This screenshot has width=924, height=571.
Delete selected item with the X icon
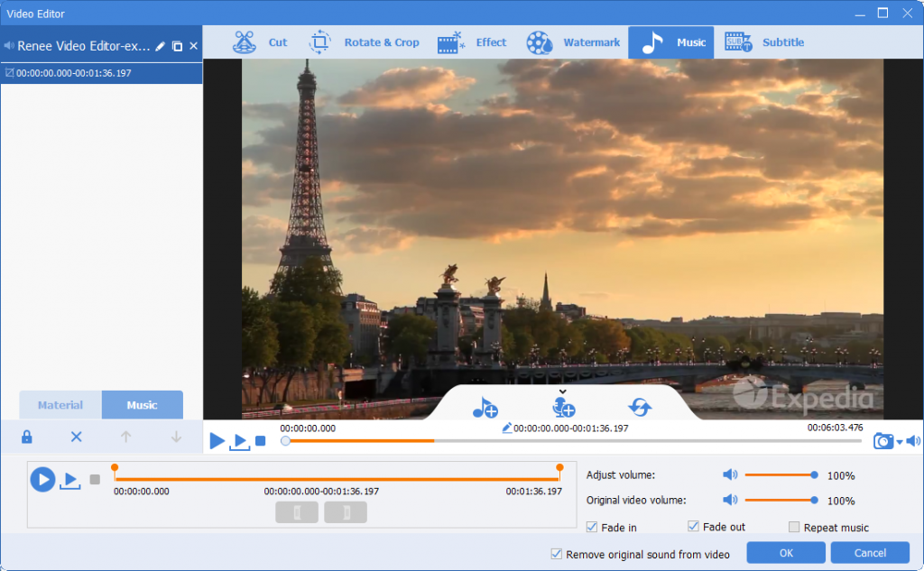pyautogui.click(x=77, y=437)
